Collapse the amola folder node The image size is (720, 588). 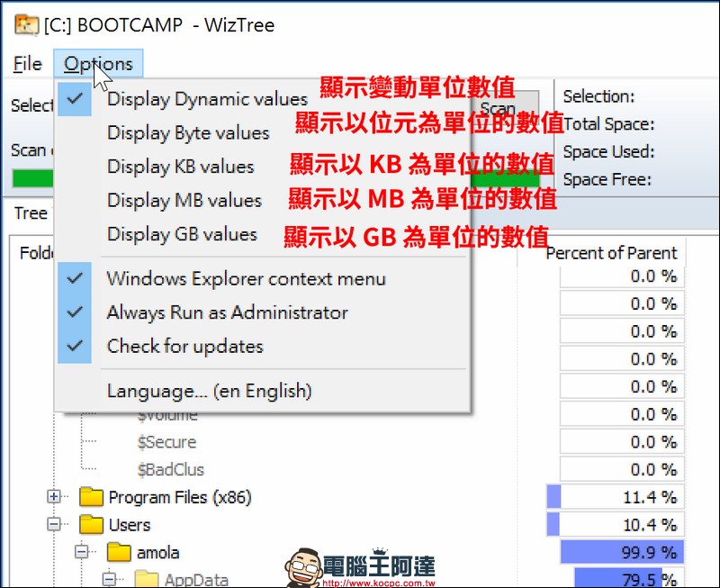click(81, 552)
